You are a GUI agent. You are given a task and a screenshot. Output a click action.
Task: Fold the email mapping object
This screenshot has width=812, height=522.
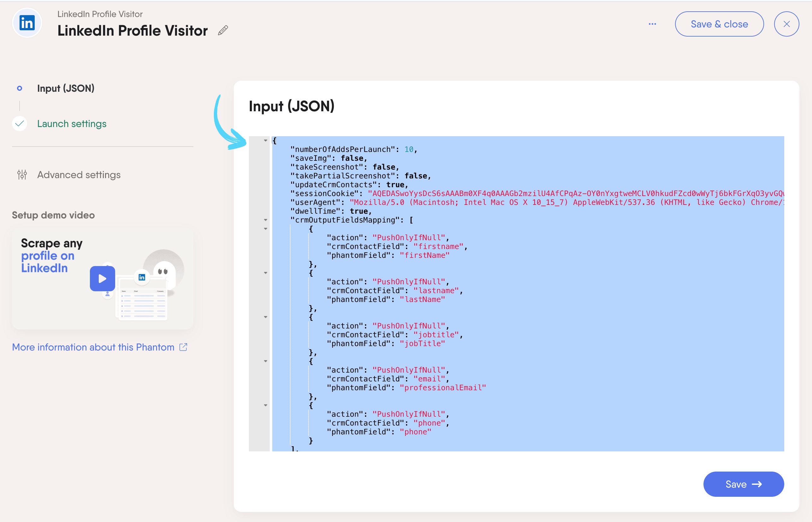click(x=266, y=361)
